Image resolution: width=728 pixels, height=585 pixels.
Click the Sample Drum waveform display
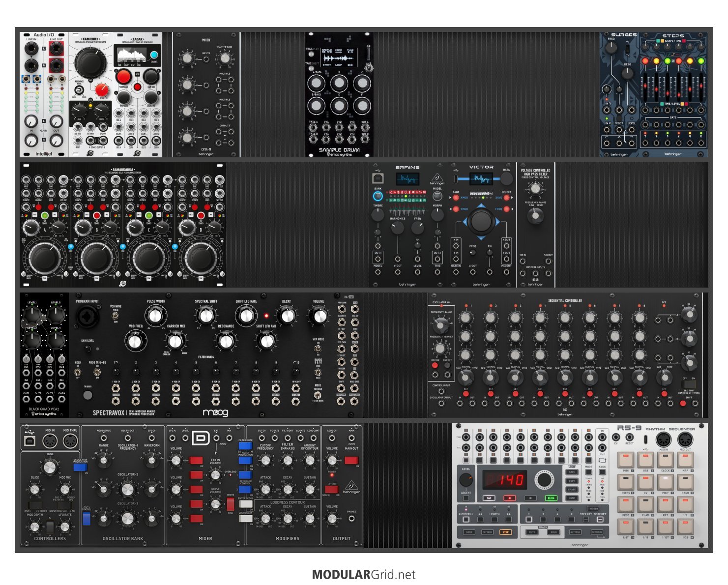338,57
